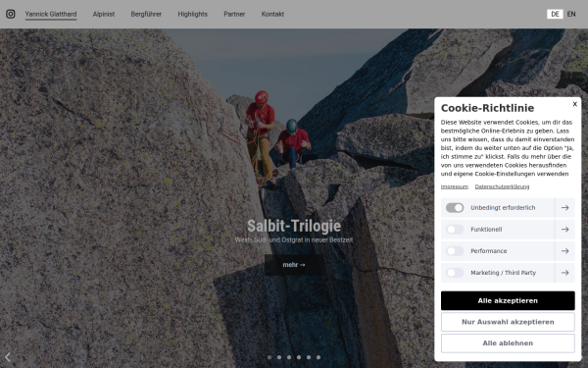Click Alle ablehnen button

[508, 343]
